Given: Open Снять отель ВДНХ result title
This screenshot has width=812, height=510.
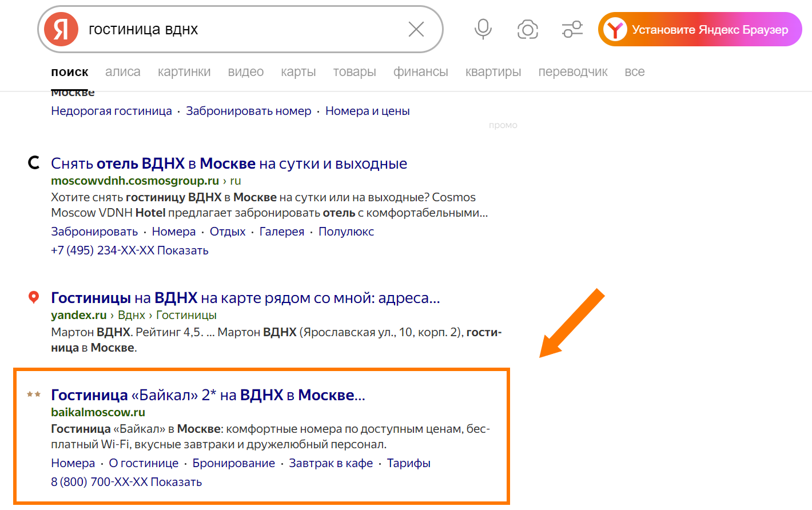Looking at the screenshot, I should 229,164.
